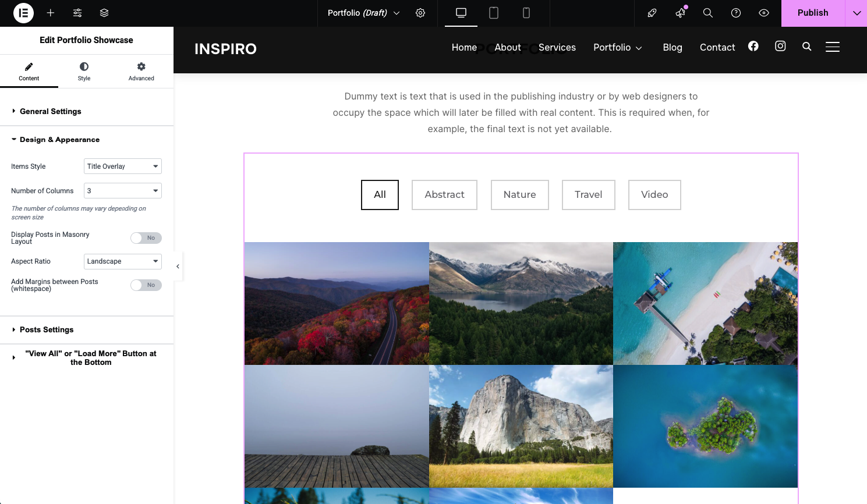Filter portfolio by Nature category
This screenshot has width=867, height=504.
point(519,195)
